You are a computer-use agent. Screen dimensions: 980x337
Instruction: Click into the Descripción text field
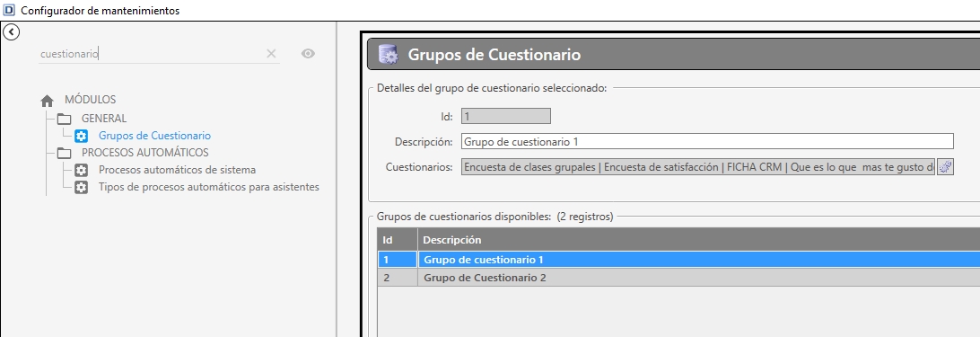point(707,142)
